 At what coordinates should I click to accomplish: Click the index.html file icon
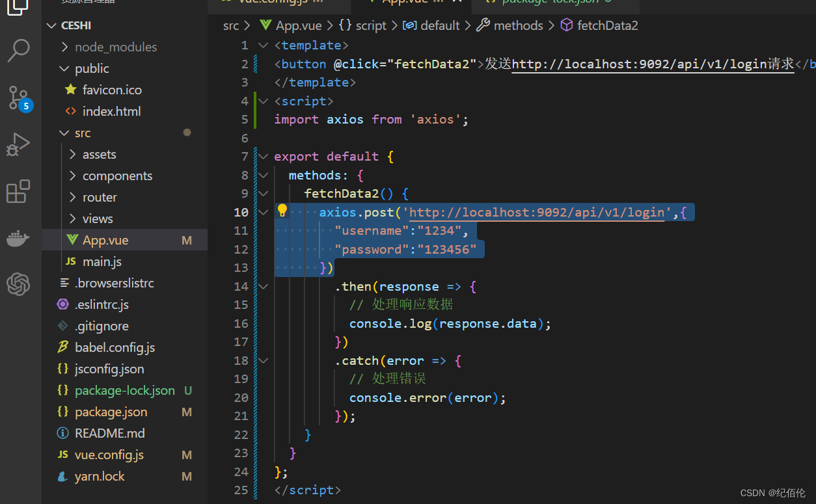click(x=71, y=111)
